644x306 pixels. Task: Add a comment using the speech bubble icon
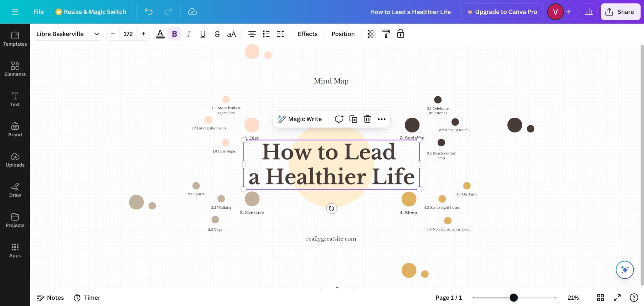[x=339, y=119]
